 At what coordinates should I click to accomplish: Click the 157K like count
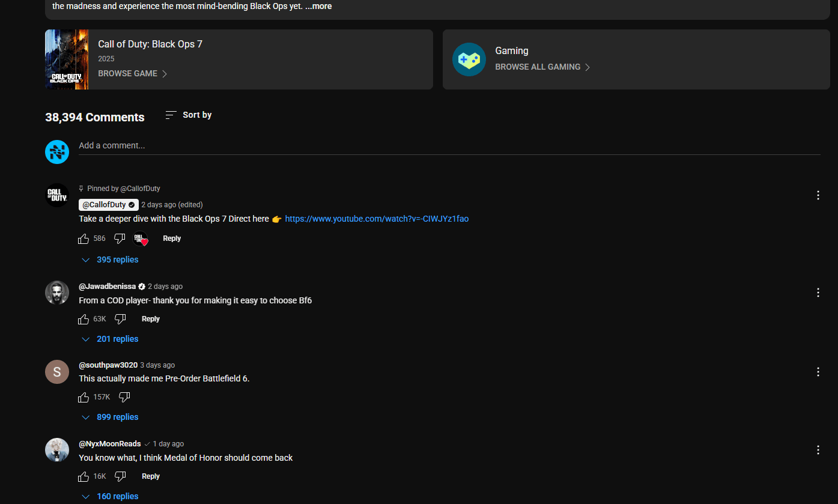point(102,397)
